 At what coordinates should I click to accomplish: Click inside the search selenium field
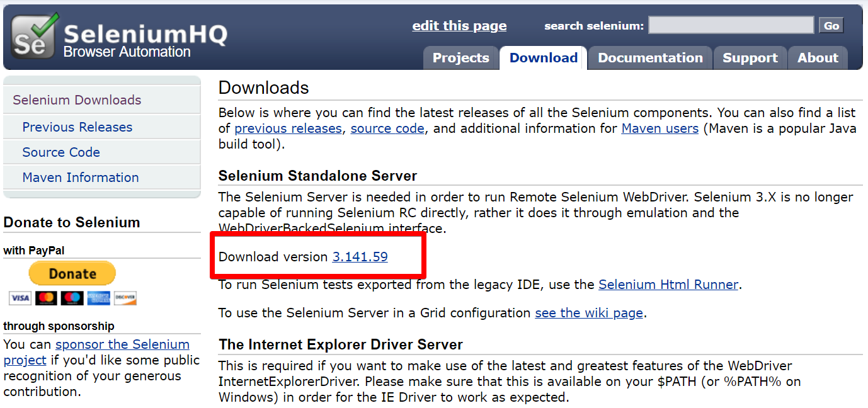[730, 25]
